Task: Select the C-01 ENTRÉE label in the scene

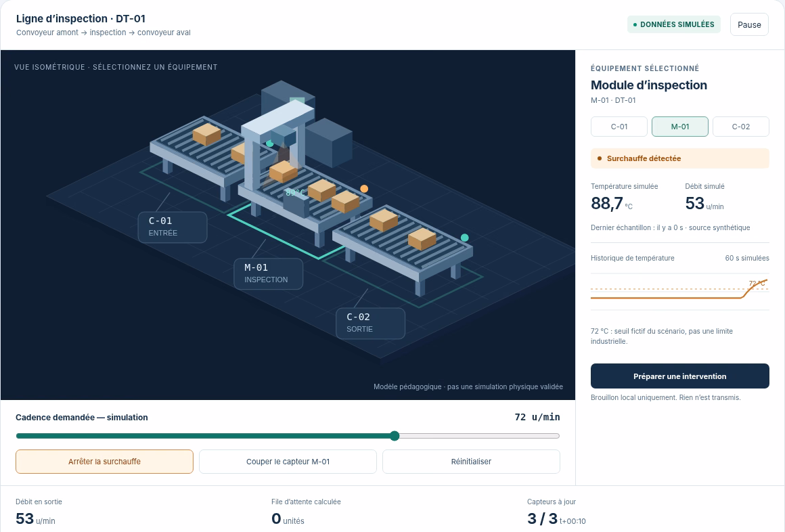Action: coord(172,227)
